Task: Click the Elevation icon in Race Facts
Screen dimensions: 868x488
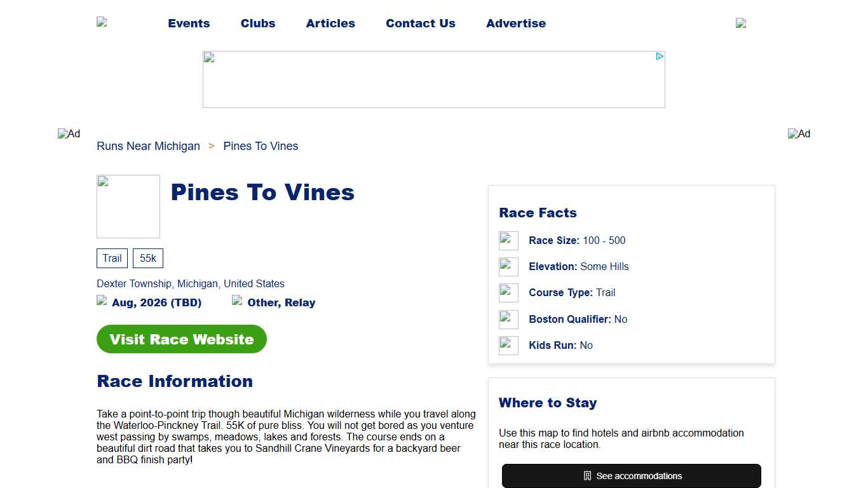Action: 508,266
